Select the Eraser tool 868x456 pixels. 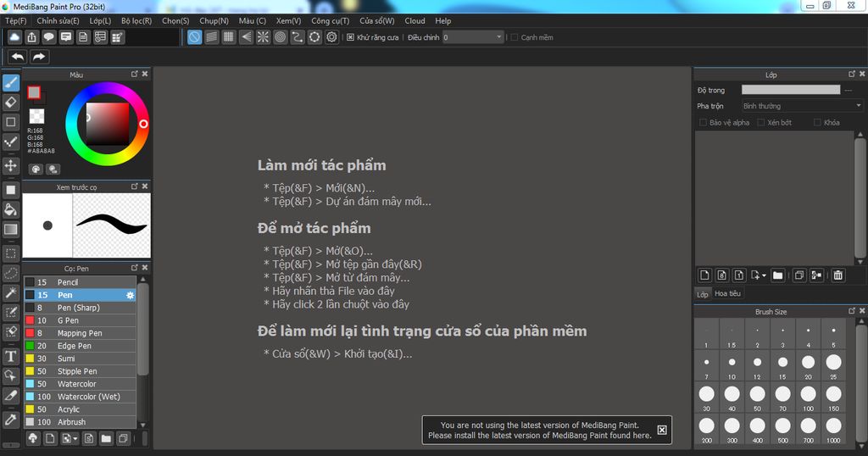(x=10, y=103)
